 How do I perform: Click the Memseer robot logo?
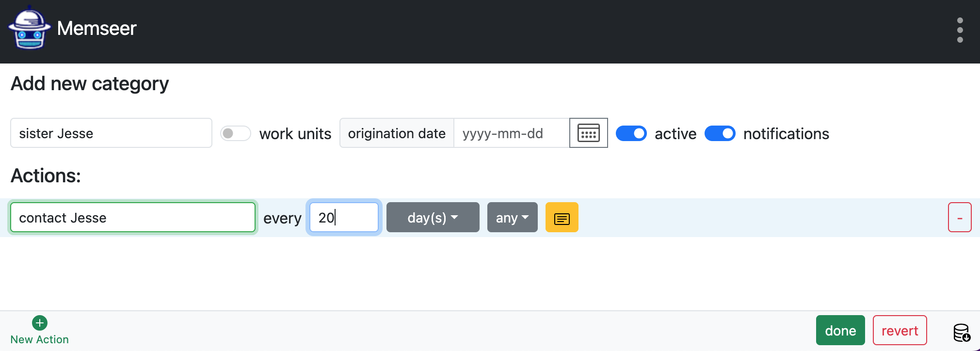coord(29,28)
